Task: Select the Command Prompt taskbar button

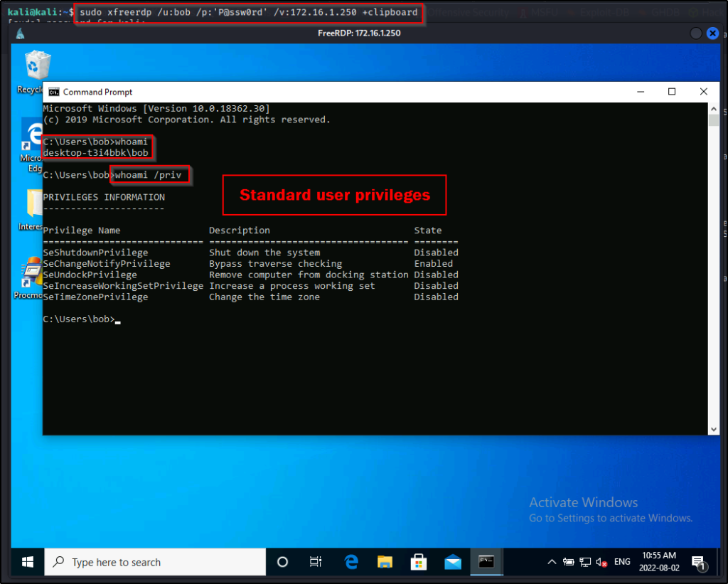Action: 487,562
